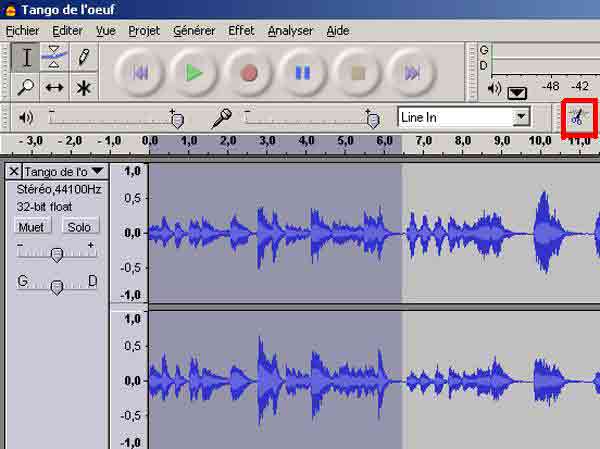
Task: Click the '32-bit float' track info text
Action: pyautogui.click(x=44, y=207)
